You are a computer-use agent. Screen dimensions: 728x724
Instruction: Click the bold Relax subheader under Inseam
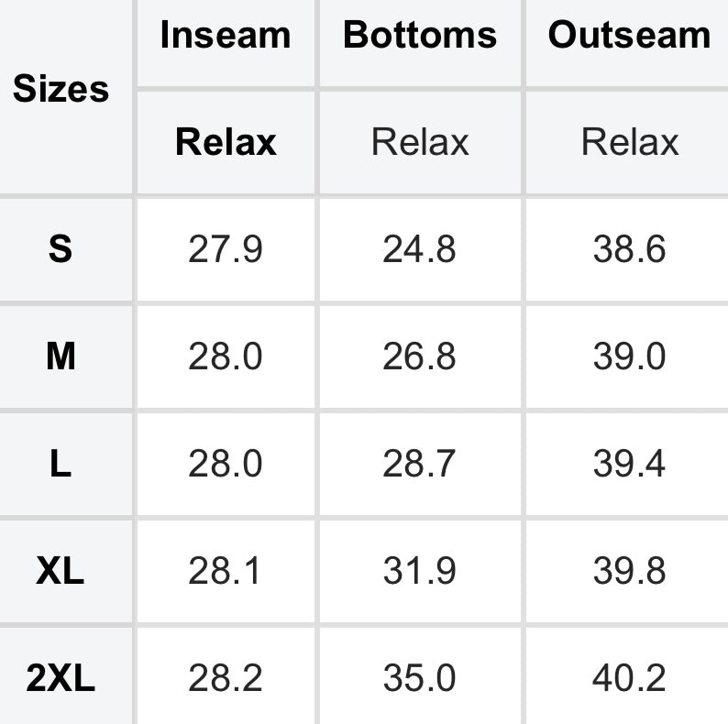tap(226, 142)
